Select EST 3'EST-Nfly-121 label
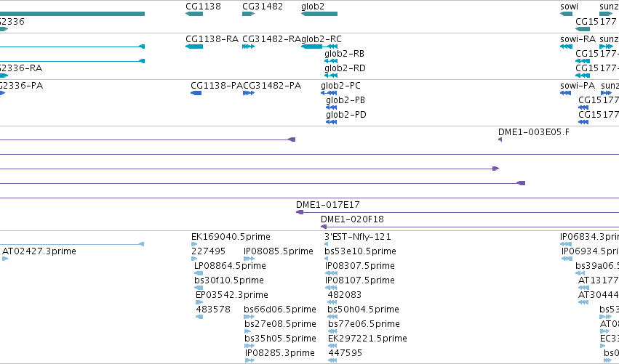Image resolution: width=619 pixels, height=364 pixels. [x=358, y=237]
